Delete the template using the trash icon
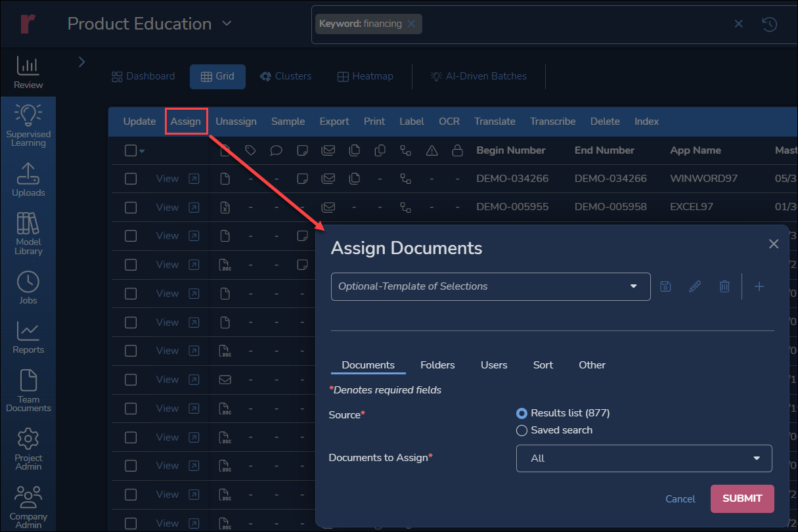 pyautogui.click(x=724, y=286)
